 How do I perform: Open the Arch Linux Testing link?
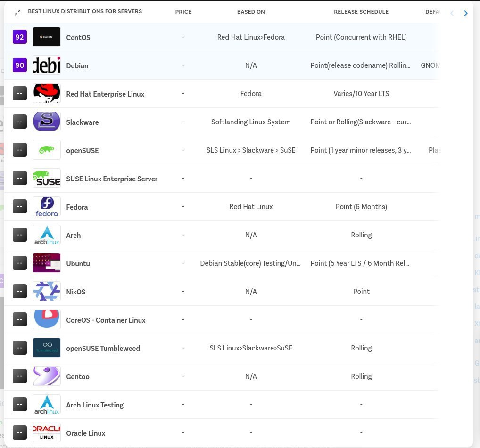coord(95,405)
